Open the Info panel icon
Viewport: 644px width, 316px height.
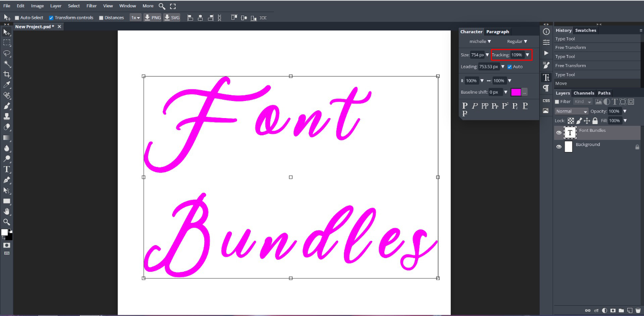click(x=546, y=31)
